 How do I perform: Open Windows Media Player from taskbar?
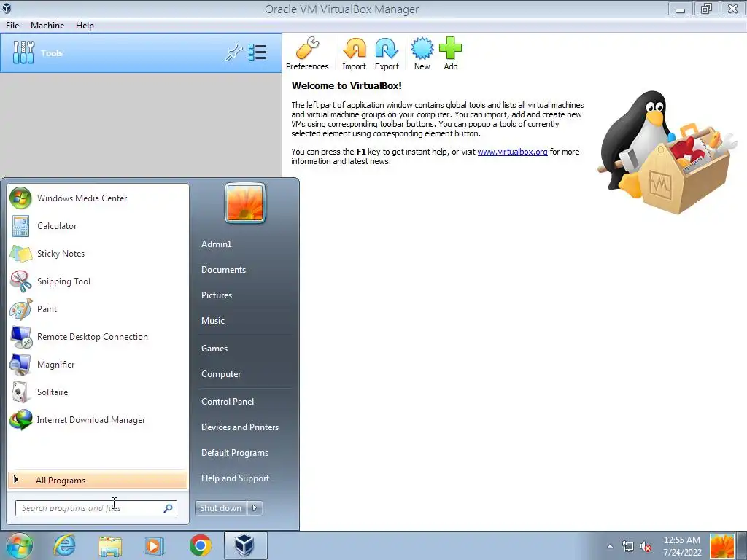155,545
